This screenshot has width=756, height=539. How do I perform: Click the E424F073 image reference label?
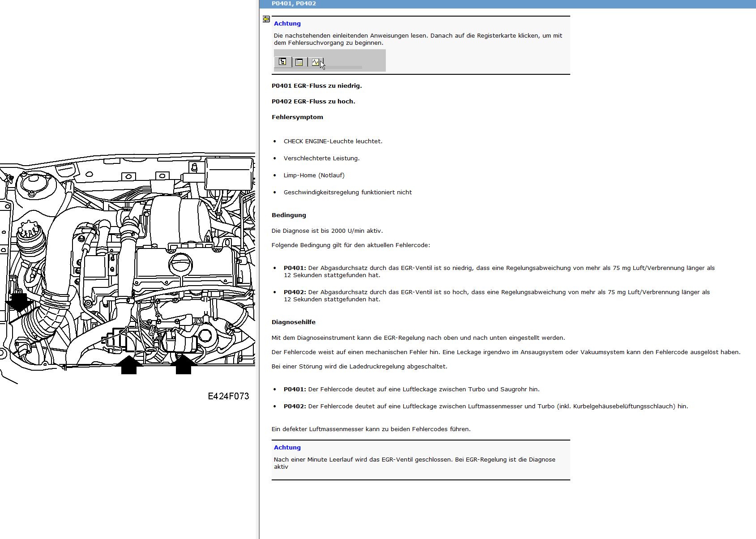pos(228,396)
